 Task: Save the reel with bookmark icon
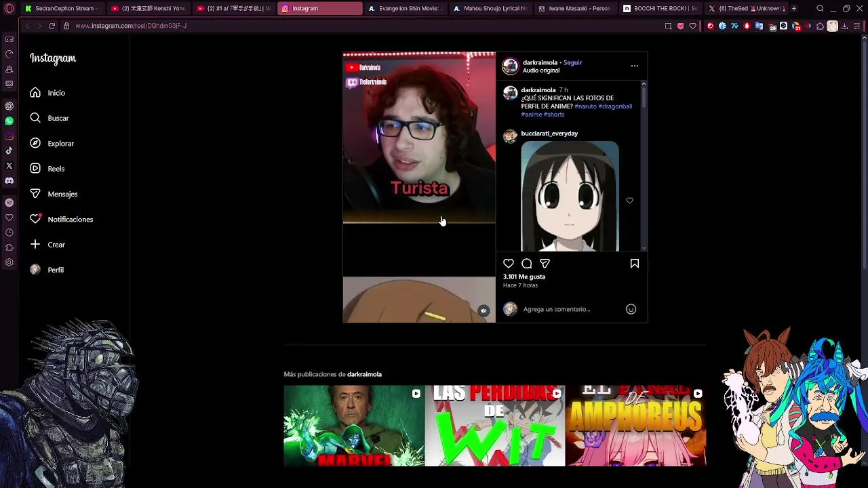pyautogui.click(x=635, y=264)
